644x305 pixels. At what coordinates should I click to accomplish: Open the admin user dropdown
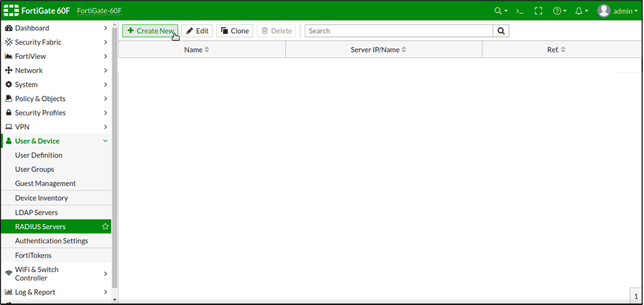(617, 11)
